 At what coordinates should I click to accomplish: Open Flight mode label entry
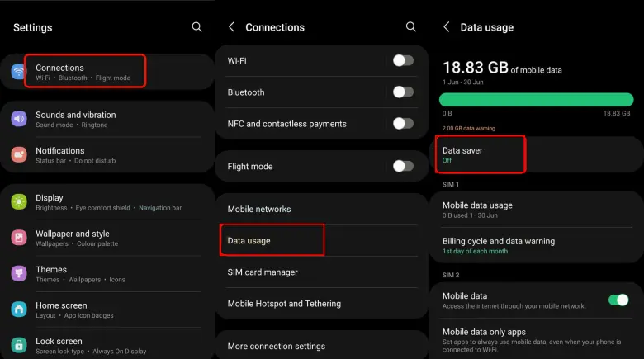[250, 167]
